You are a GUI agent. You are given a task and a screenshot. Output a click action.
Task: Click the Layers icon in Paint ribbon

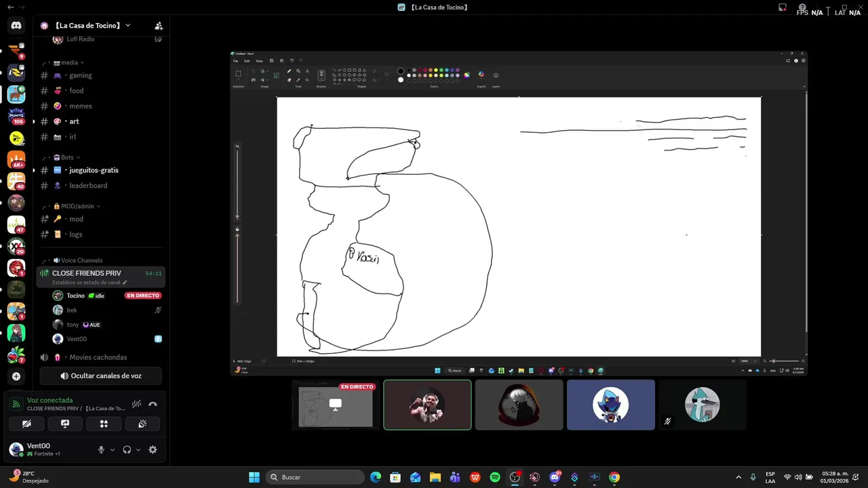[x=496, y=75]
